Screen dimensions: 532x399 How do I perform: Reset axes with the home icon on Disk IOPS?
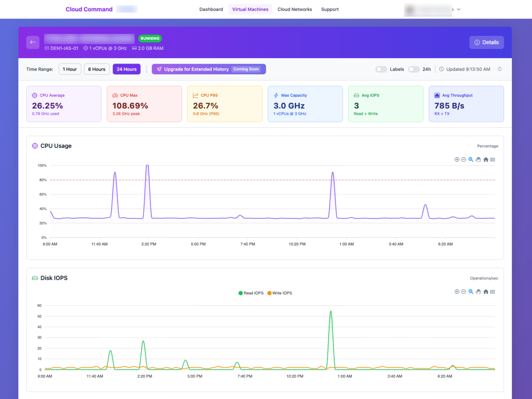click(x=486, y=292)
